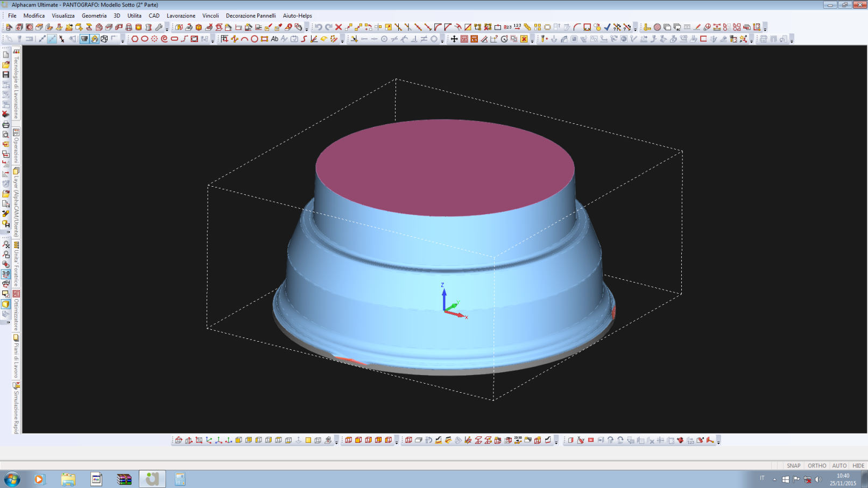
Task: Expand the geometry shapes toolbar overflow arrow
Action: [213, 40]
